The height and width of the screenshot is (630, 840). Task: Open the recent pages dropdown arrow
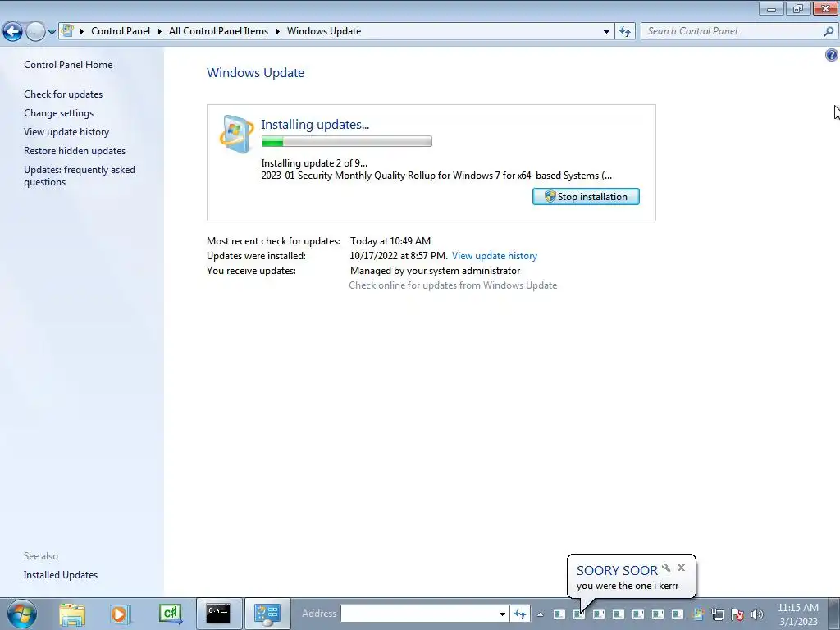52,32
